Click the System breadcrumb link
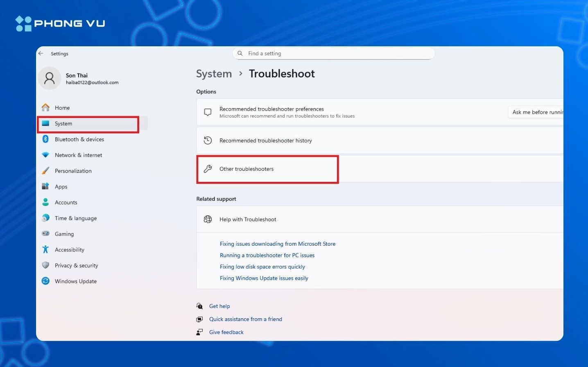Image resolution: width=588 pixels, height=367 pixels. coord(214,74)
